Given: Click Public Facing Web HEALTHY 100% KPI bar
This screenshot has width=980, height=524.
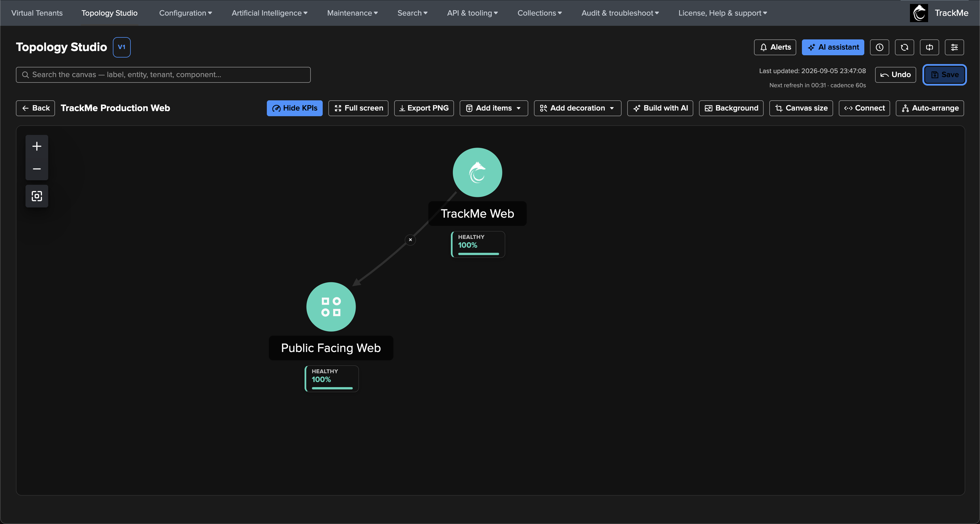Looking at the screenshot, I should (332, 379).
